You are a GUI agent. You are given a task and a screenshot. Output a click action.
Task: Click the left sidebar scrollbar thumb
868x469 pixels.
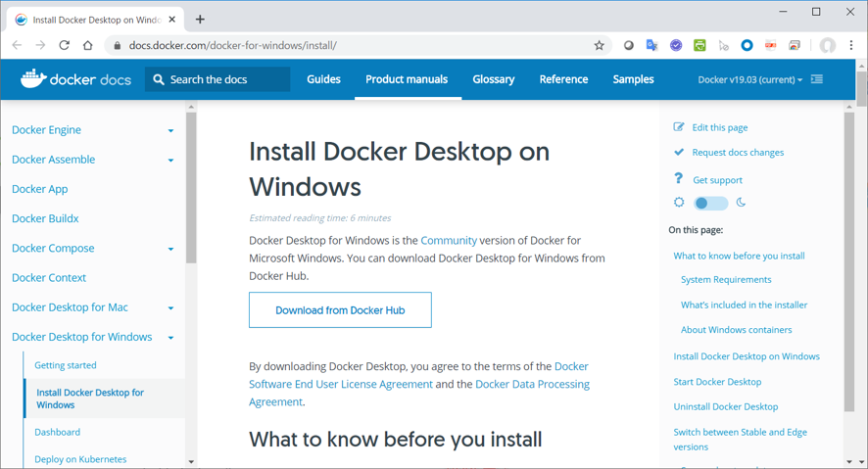[191, 188]
